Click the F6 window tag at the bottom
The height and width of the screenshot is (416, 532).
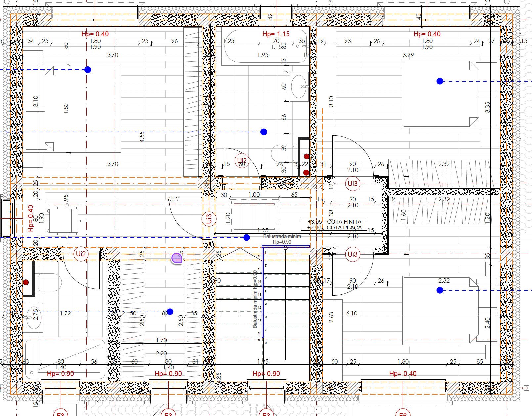click(x=403, y=413)
